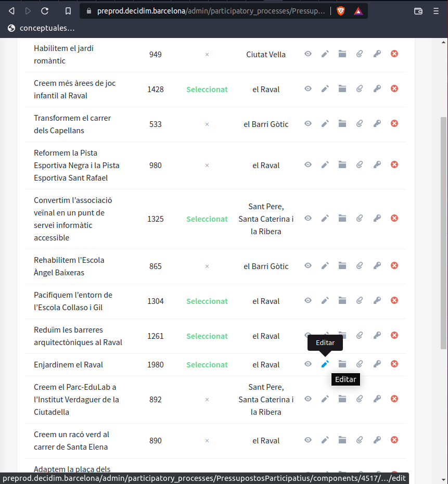
Task: Delete the Habilitem el jardí romàntic project
Action: 394,54
